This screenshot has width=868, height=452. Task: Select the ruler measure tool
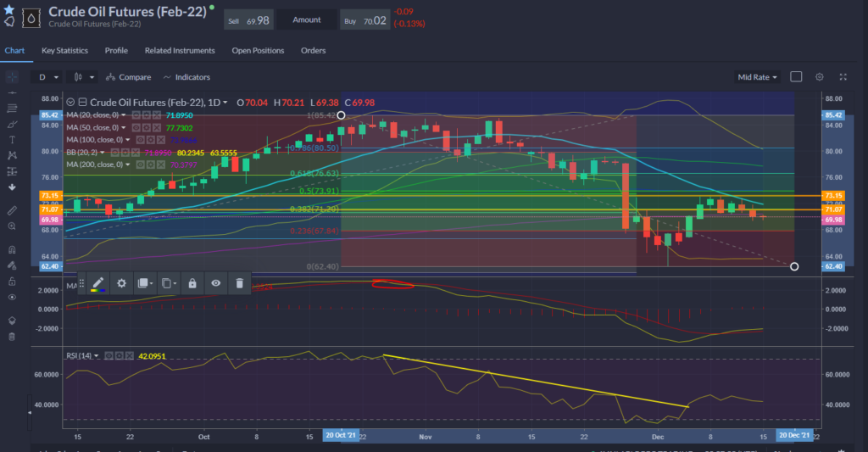tap(12, 209)
